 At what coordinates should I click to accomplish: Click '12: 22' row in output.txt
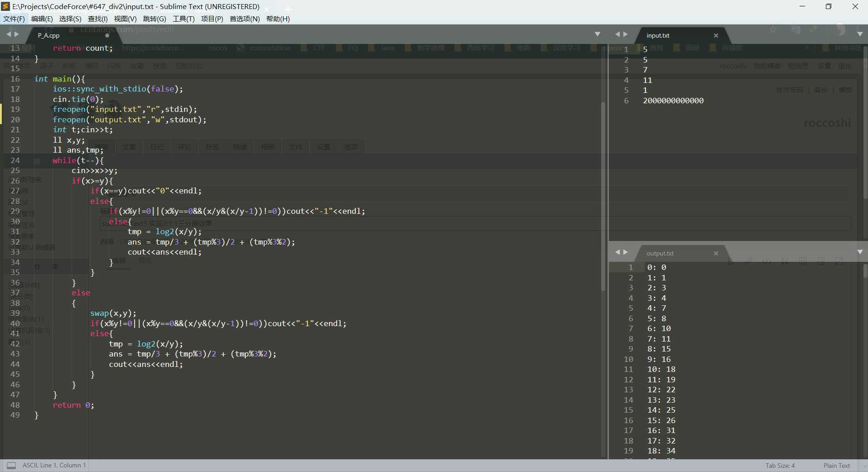[661, 390]
